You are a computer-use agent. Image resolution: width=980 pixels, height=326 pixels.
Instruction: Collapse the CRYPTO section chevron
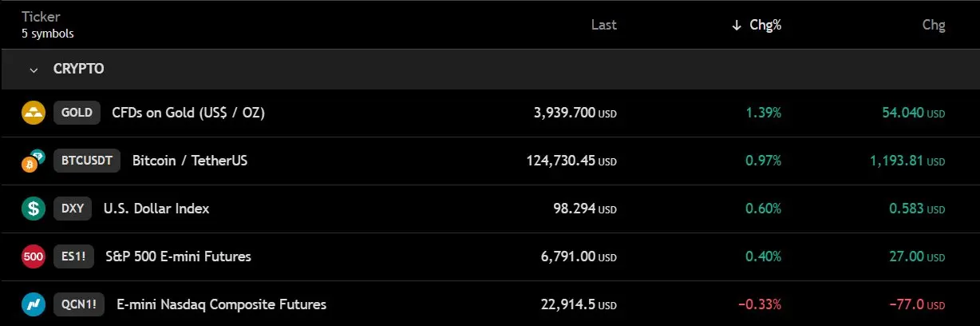click(34, 70)
